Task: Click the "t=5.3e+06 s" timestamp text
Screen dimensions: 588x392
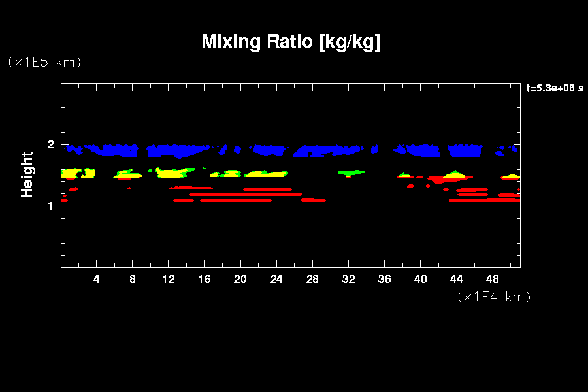Action: click(555, 88)
